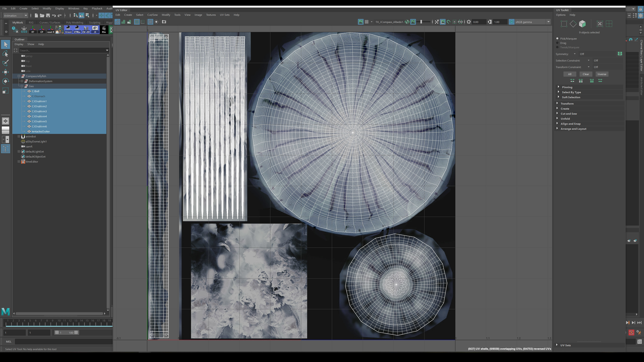Collapse the Geo group in Outliner
Image resolution: width=644 pixels, height=362 pixels.
[22, 86]
